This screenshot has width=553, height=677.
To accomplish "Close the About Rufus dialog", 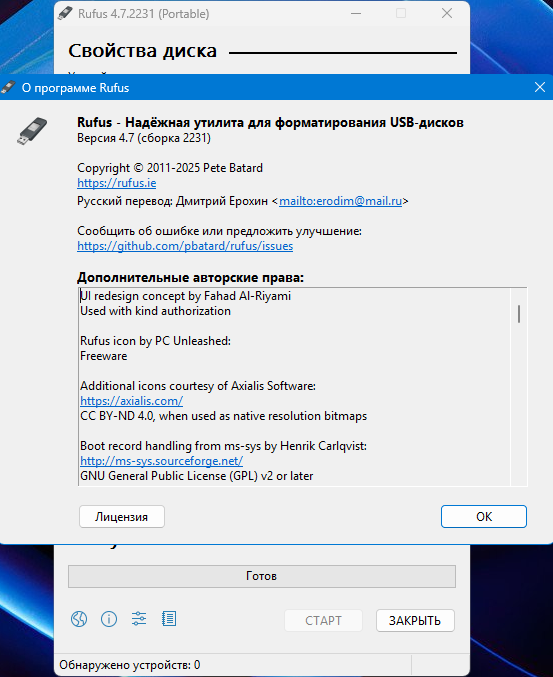I will (540, 87).
